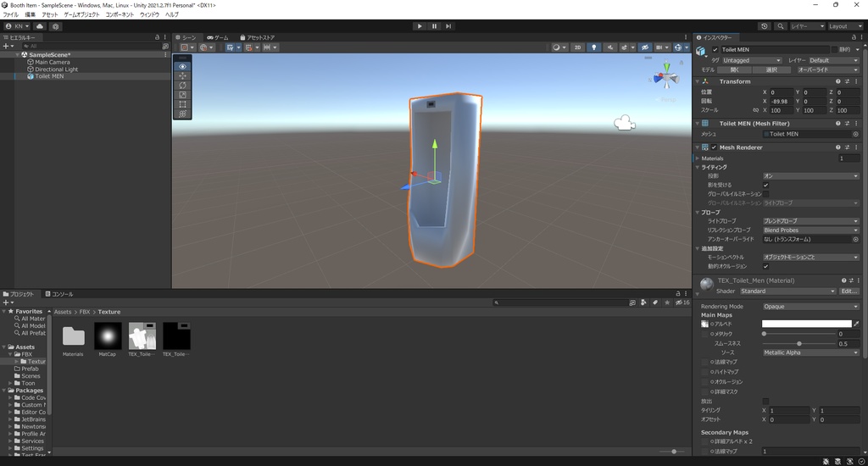Click the Texture breadcrumb in Project path
The image size is (868, 466).
click(x=109, y=312)
